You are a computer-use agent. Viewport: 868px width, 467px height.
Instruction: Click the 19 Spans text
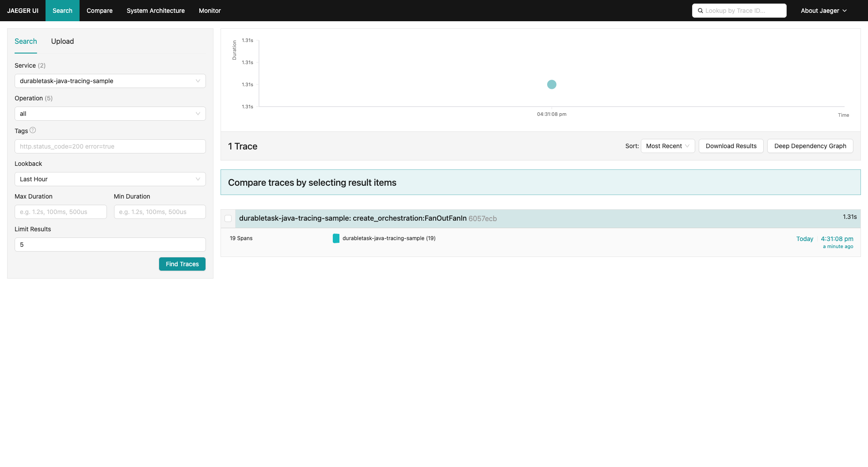pyautogui.click(x=241, y=238)
